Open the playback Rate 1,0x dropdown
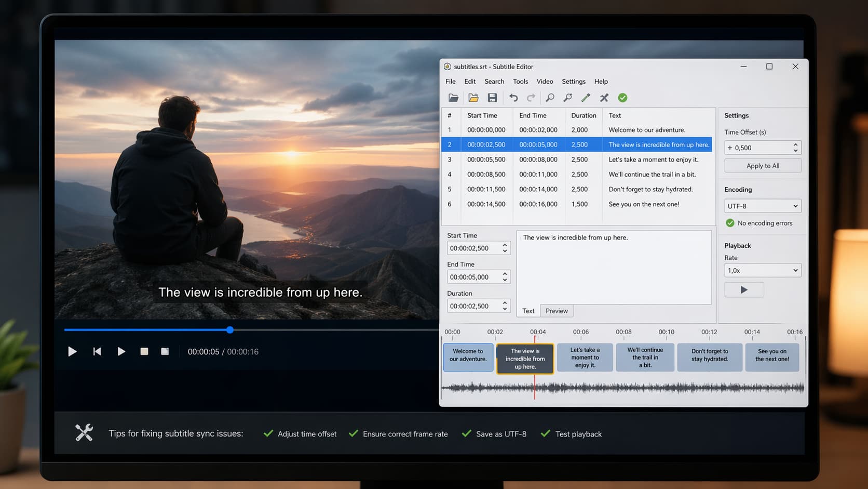Screen dimensions: 868x489 762,271
